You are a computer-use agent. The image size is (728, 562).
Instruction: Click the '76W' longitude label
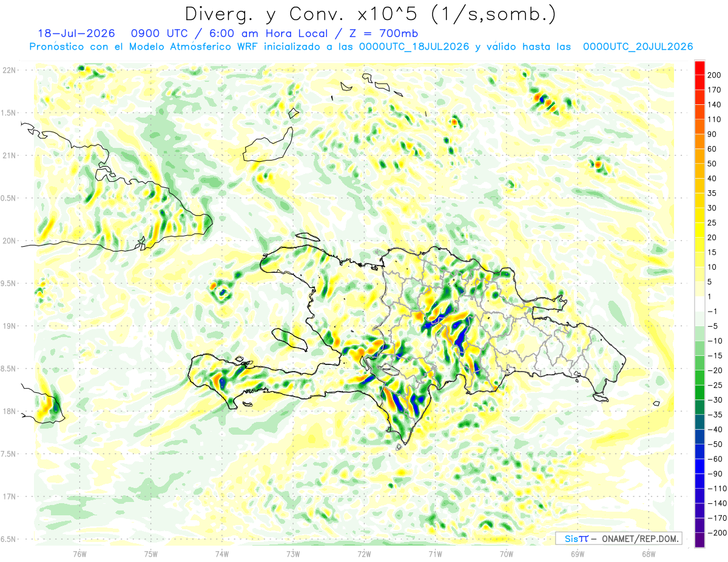click(x=79, y=554)
